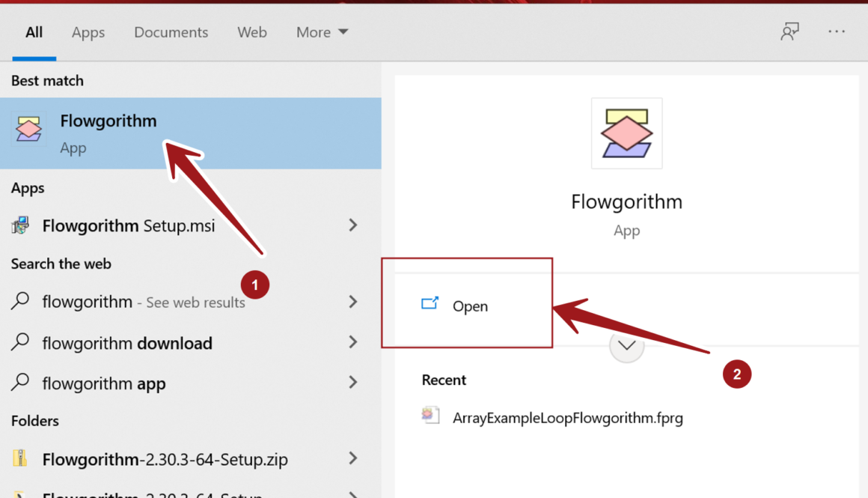
Task: Open recent file ArrayExampleLoopFlowgorithm.fprg
Action: tap(567, 418)
